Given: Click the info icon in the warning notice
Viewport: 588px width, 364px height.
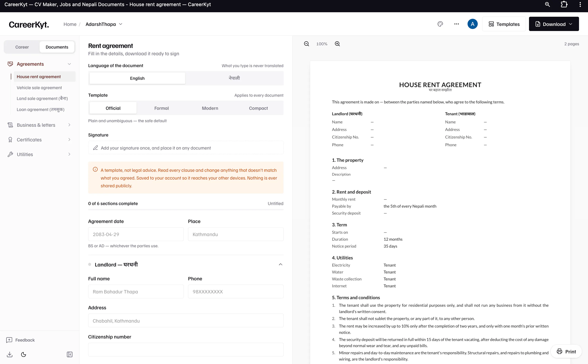Looking at the screenshot, I should tap(95, 170).
